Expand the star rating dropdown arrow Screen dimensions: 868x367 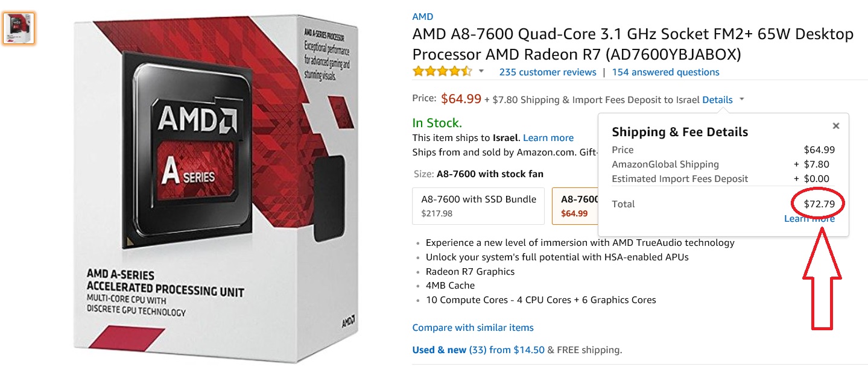tap(481, 72)
